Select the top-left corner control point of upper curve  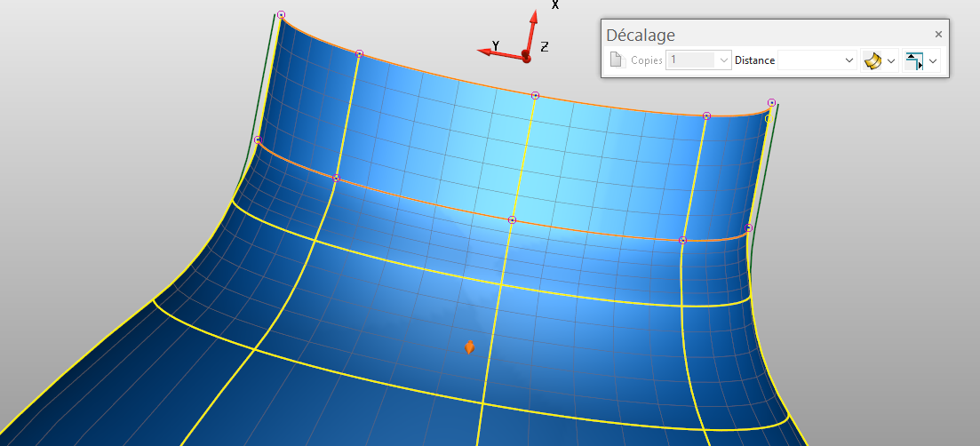point(281,15)
